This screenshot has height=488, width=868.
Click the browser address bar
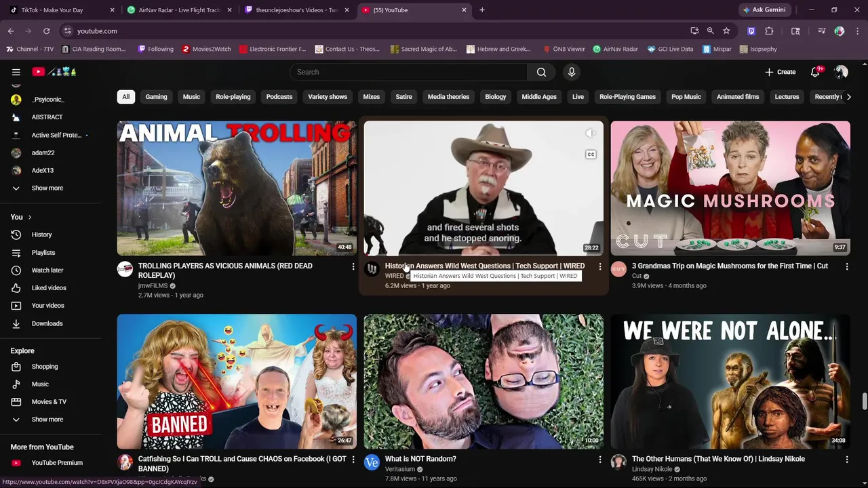tap(380, 31)
